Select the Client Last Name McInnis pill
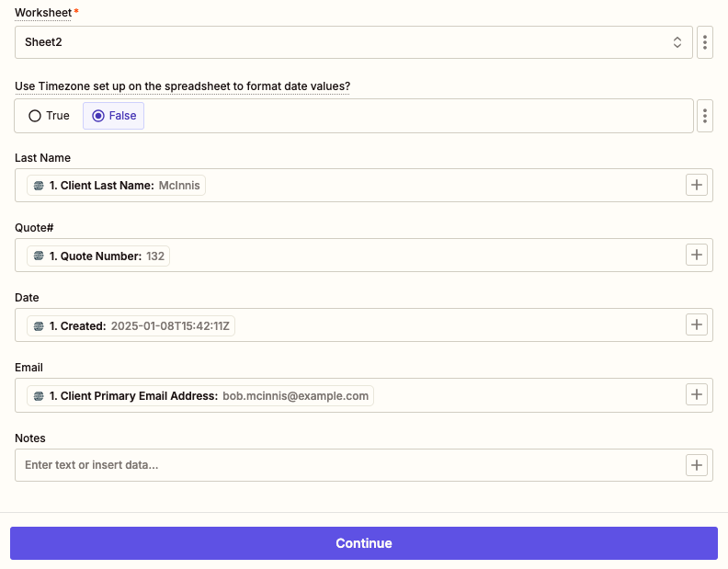This screenshot has height=569, width=728. 116,186
